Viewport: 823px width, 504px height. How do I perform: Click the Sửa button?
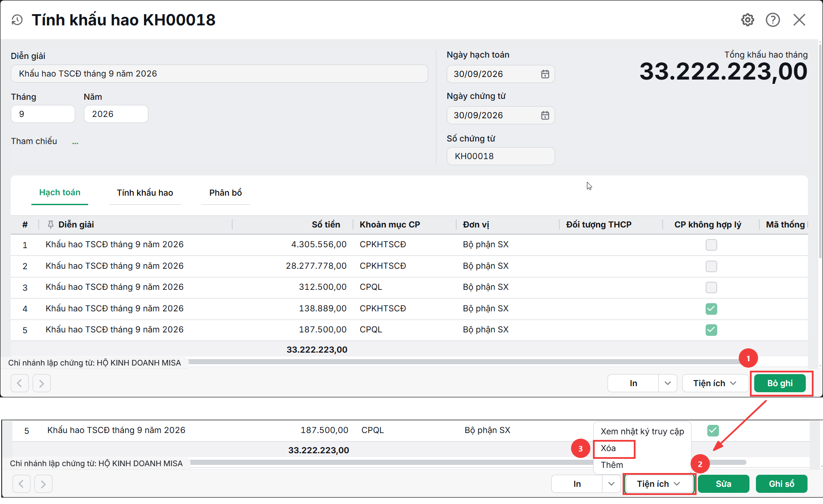[x=723, y=484]
